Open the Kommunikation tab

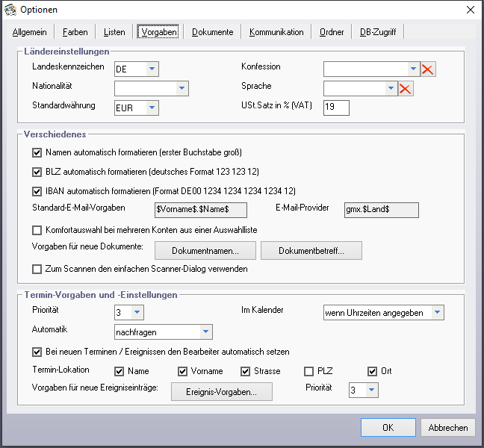click(276, 32)
